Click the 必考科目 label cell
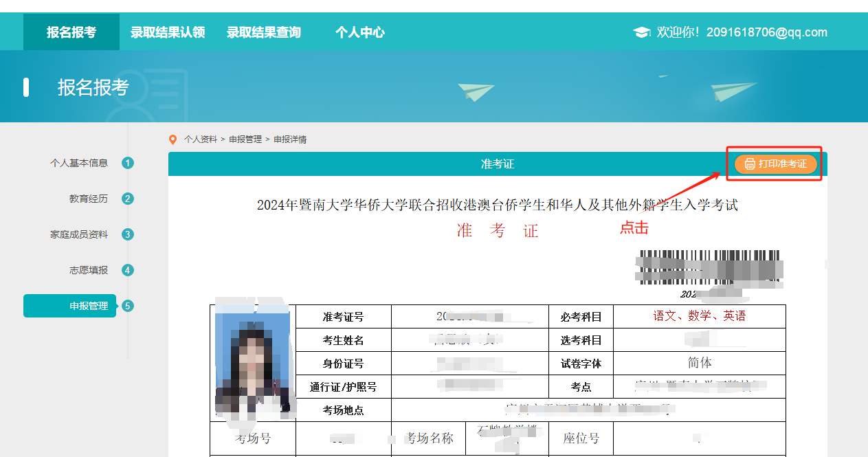This screenshot has height=457, width=868. [x=581, y=317]
